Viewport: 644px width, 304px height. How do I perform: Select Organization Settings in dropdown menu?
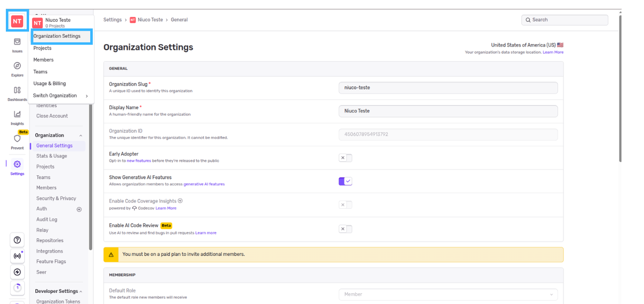click(x=61, y=36)
